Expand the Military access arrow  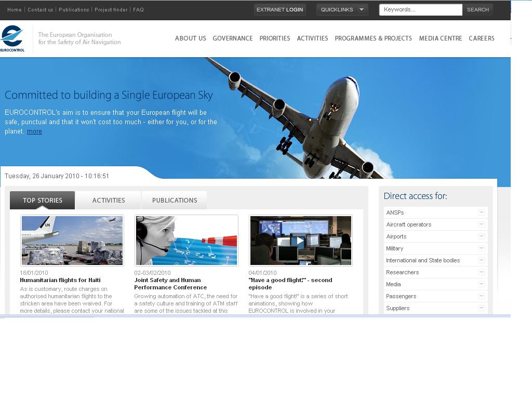pyautogui.click(x=481, y=248)
